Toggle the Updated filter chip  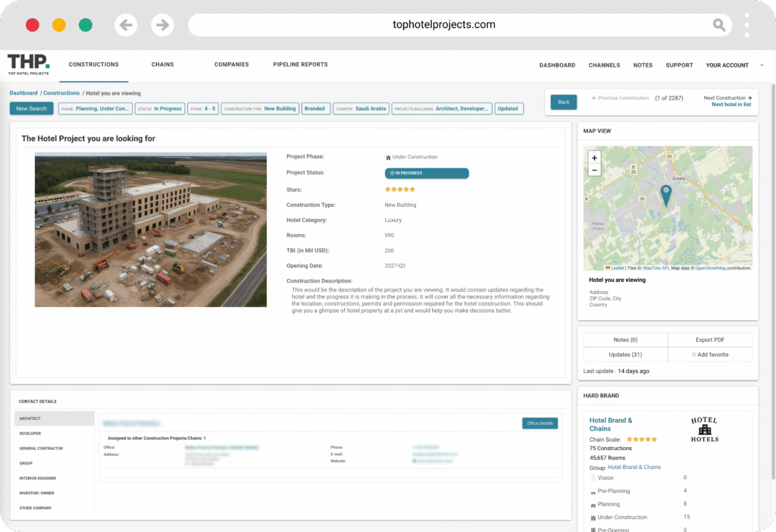tap(508, 108)
